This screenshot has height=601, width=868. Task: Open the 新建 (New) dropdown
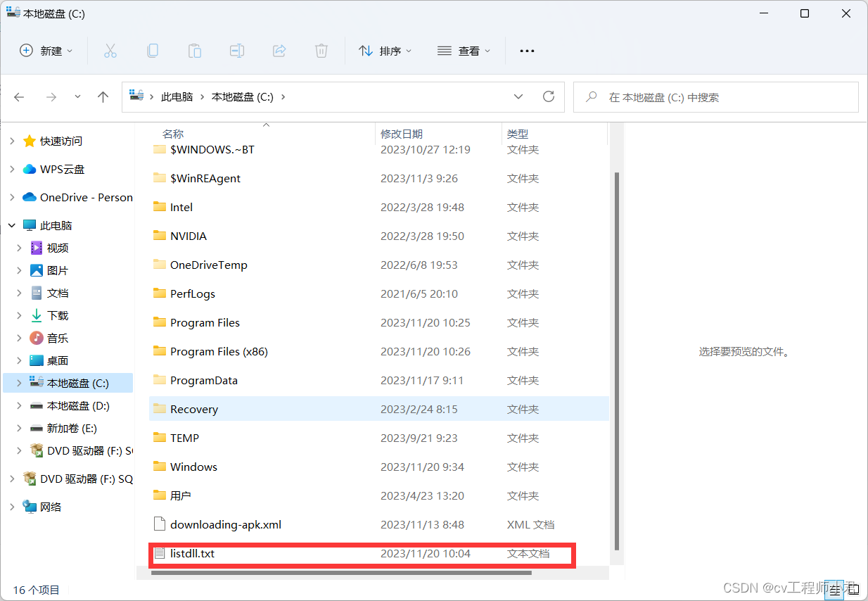[46, 51]
